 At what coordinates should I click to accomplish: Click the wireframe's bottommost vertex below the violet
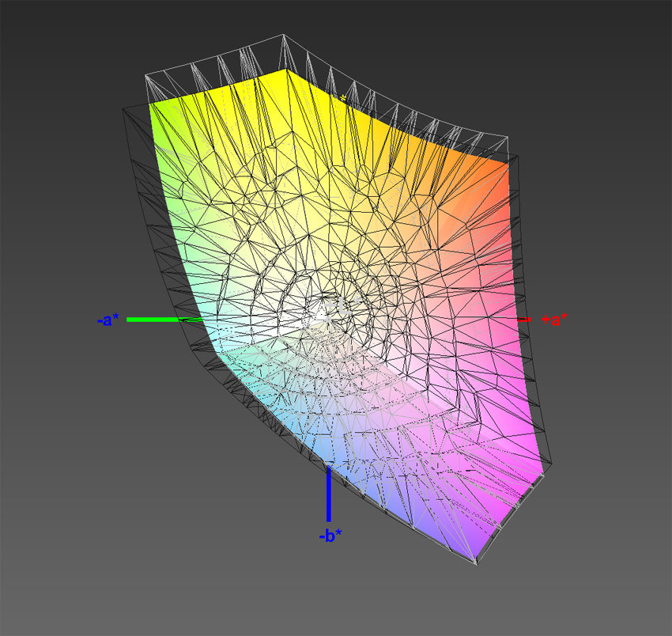(475, 565)
